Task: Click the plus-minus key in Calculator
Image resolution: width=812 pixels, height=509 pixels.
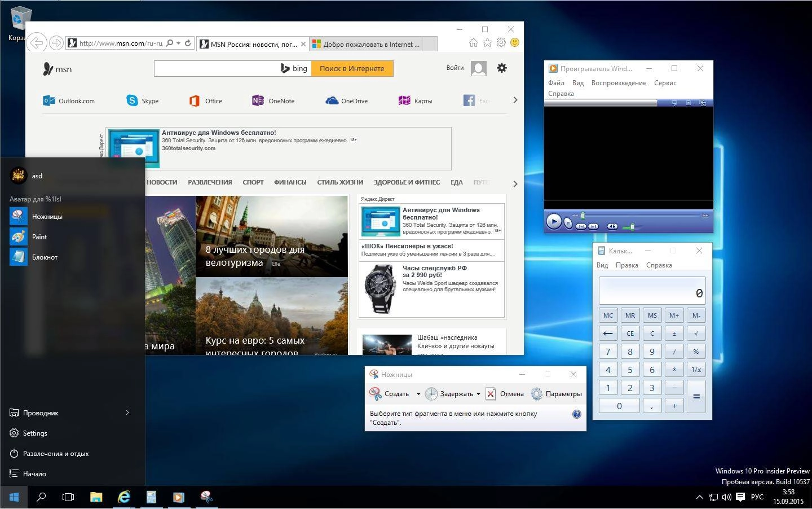Action: 674,334
